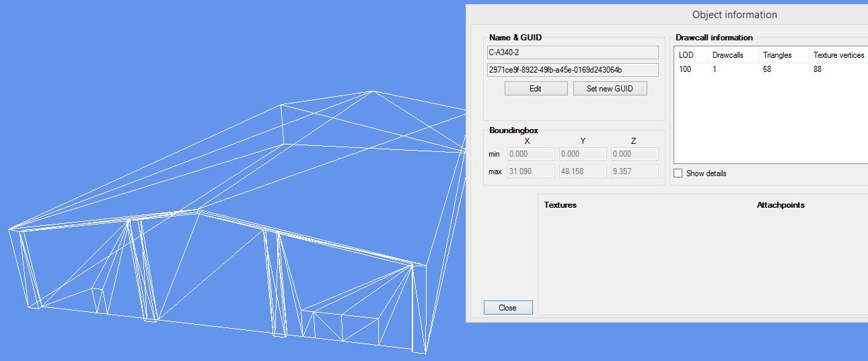The width and height of the screenshot is (868, 361).
Task: Click the Edit button under Name & GUID
Action: 536,89
